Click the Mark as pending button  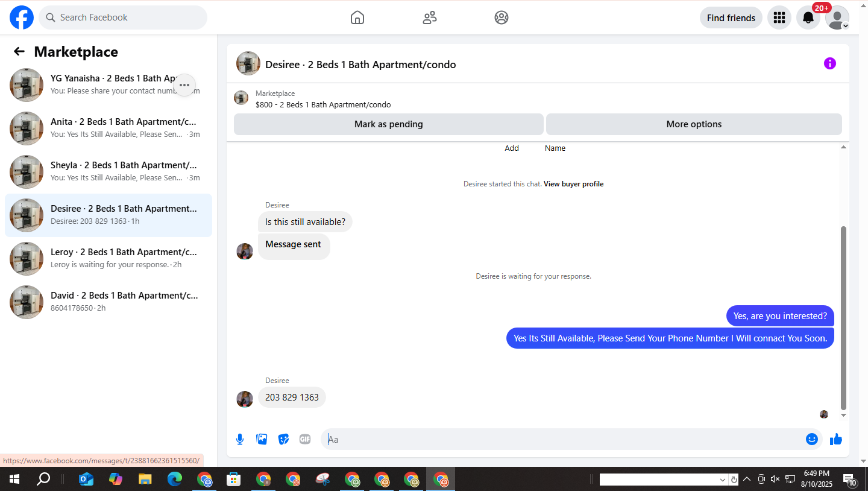point(389,124)
